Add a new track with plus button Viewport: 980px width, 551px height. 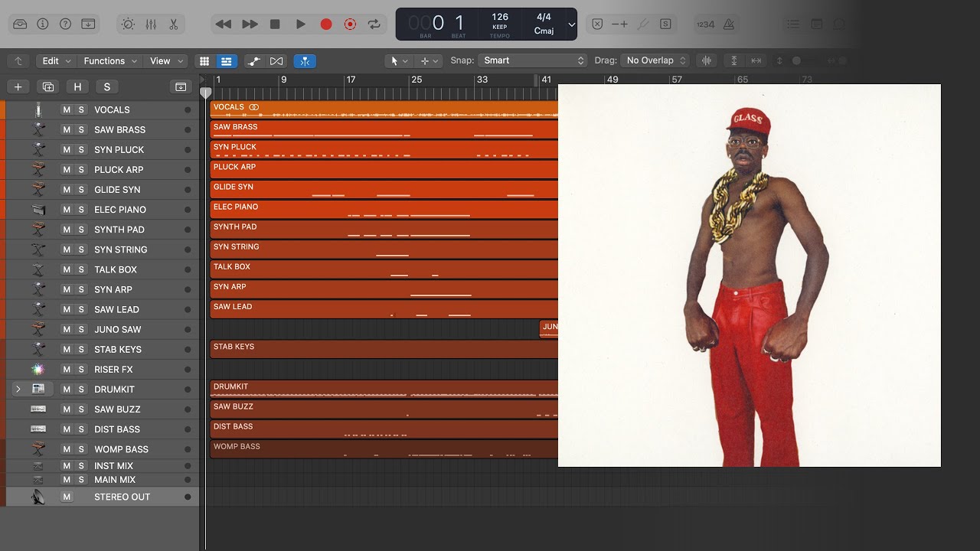(x=18, y=87)
